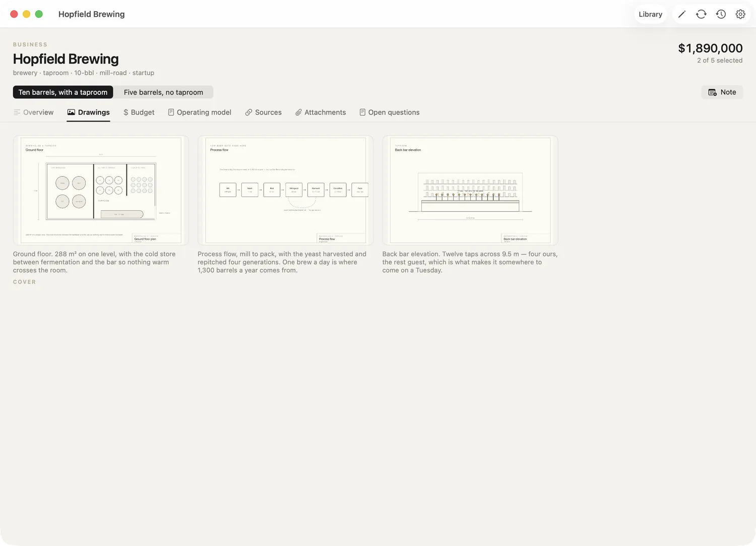Click the Hopfield Brewing window title

pos(92,14)
